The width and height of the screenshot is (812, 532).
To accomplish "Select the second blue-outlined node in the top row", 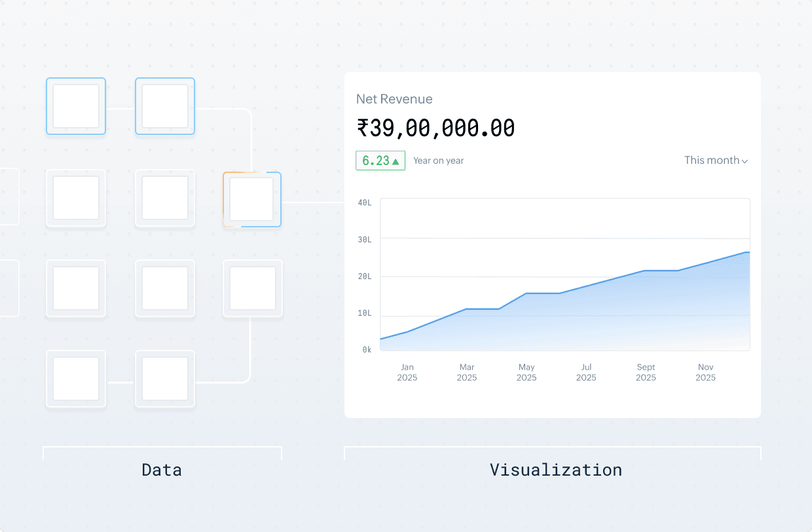I will [165, 106].
